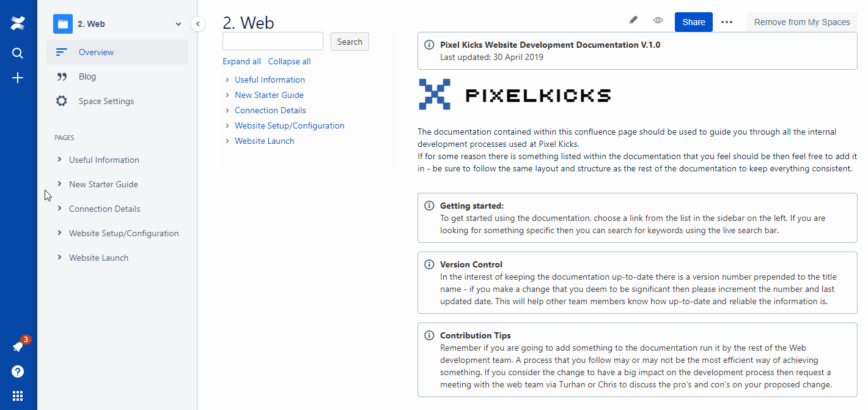Expand New Starter Guide in the sidebar

coord(59,184)
